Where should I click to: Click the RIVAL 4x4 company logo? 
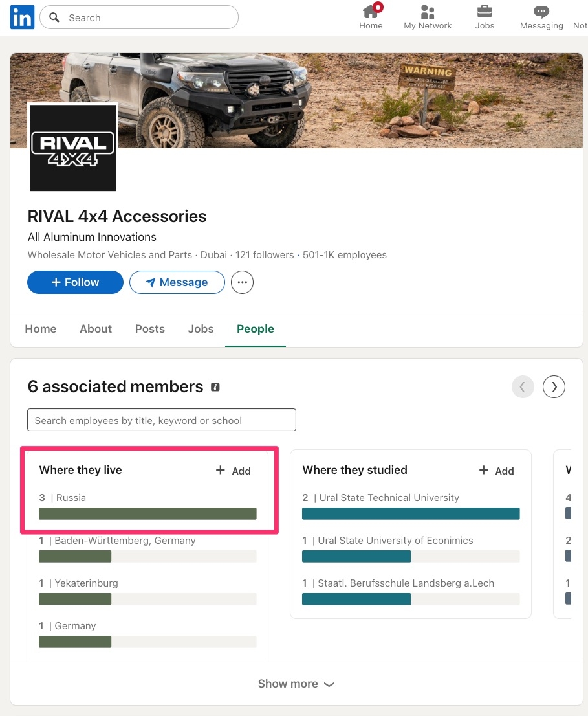coord(73,148)
